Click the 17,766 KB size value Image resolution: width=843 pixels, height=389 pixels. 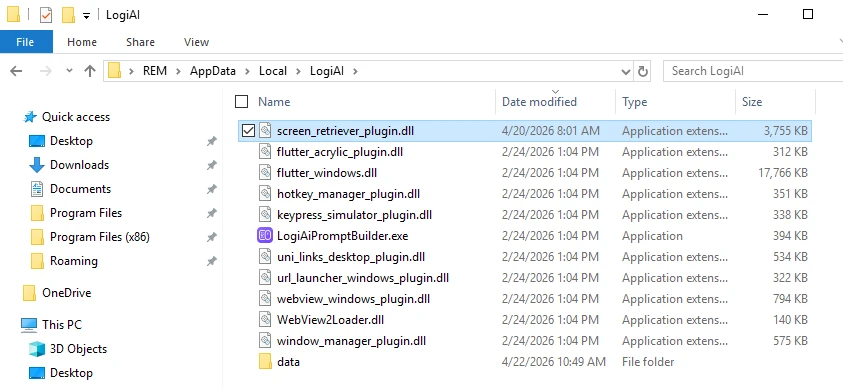[783, 173]
